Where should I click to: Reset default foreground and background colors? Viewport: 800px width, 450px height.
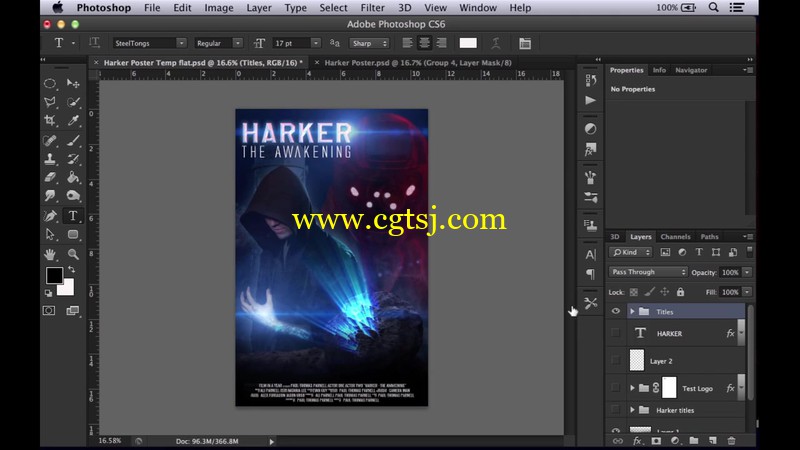point(48,293)
